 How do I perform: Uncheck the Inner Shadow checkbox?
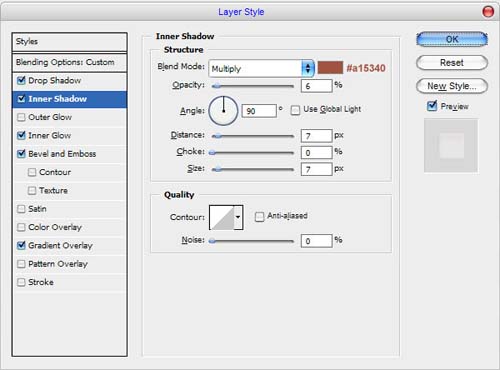pos(21,99)
